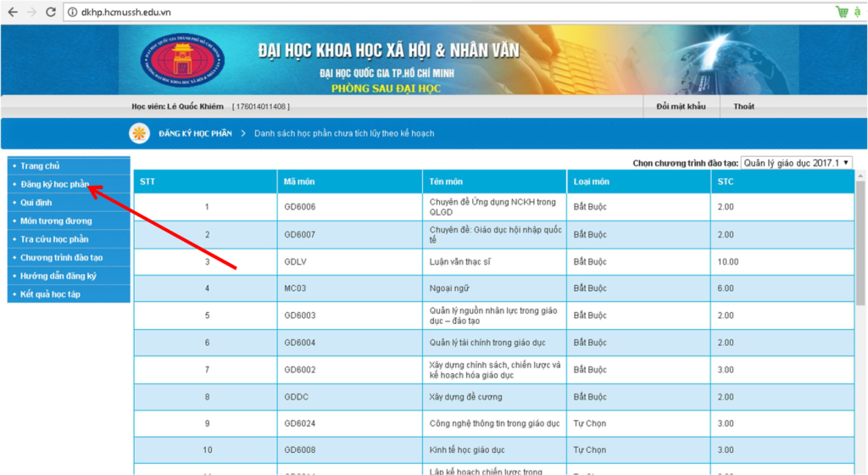This screenshot has width=868, height=475.
Task: Log out with the Thoát link
Action: pos(743,106)
